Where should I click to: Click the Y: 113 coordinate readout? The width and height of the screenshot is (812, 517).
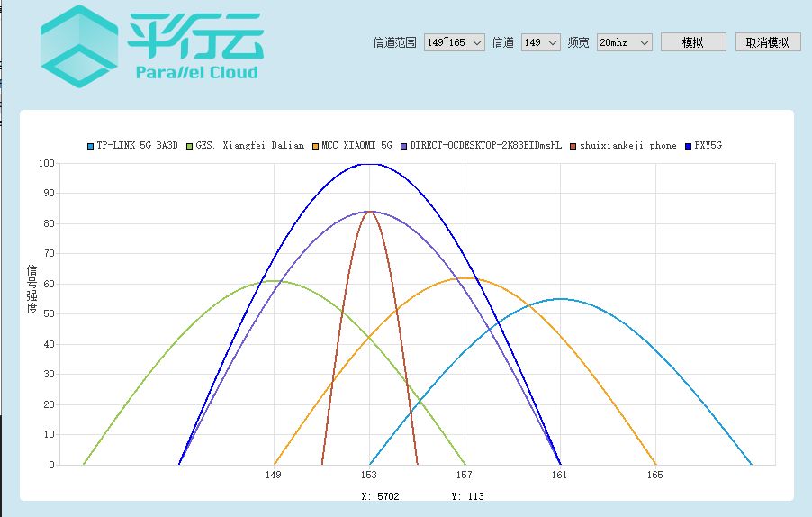click(467, 496)
